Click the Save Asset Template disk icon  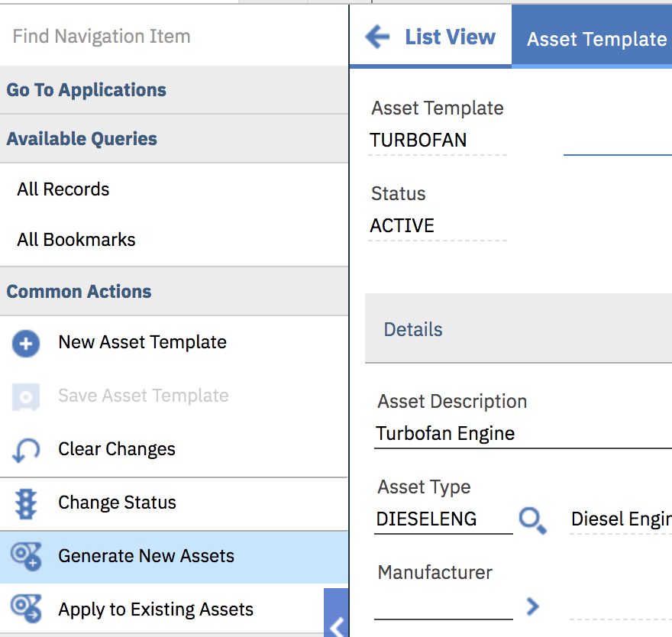pyautogui.click(x=26, y=397)
